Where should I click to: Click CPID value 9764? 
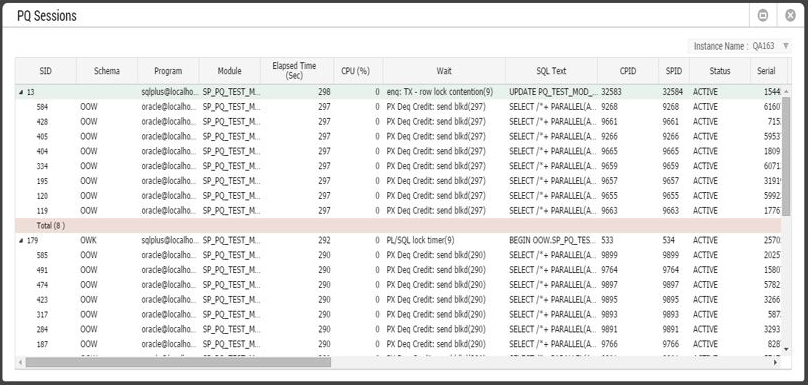click(609, 270)
